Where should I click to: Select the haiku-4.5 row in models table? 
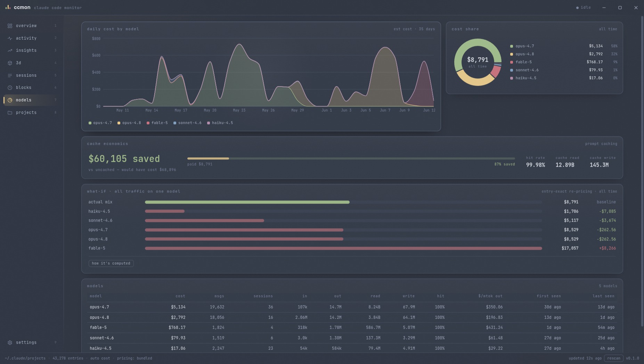352,348
